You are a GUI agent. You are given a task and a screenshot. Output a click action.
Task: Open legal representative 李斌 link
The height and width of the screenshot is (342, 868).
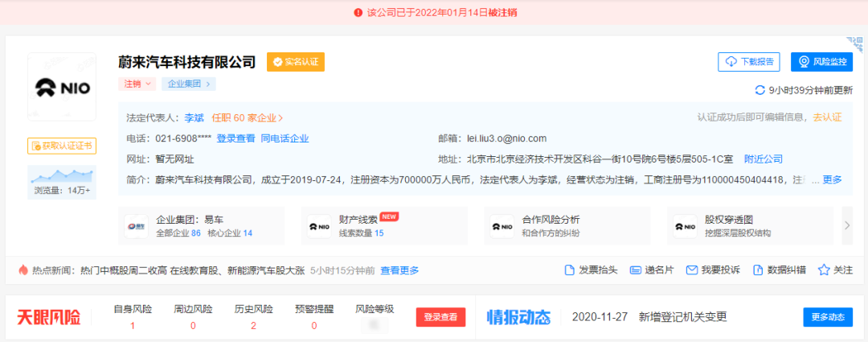(x=194, y=117)
